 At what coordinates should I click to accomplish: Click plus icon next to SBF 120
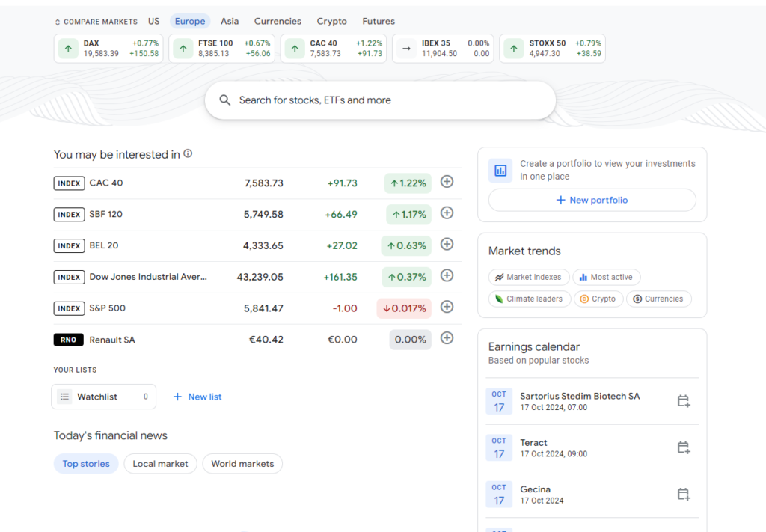447,213
